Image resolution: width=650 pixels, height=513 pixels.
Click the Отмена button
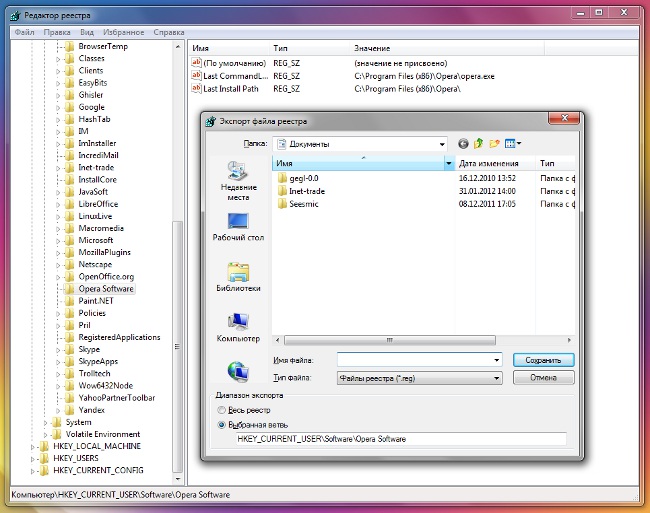tap(543, 377)
